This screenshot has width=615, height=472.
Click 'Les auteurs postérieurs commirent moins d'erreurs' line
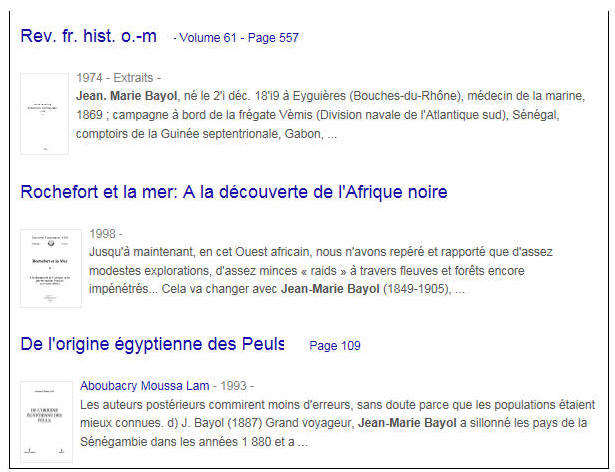tap(338, 405)
